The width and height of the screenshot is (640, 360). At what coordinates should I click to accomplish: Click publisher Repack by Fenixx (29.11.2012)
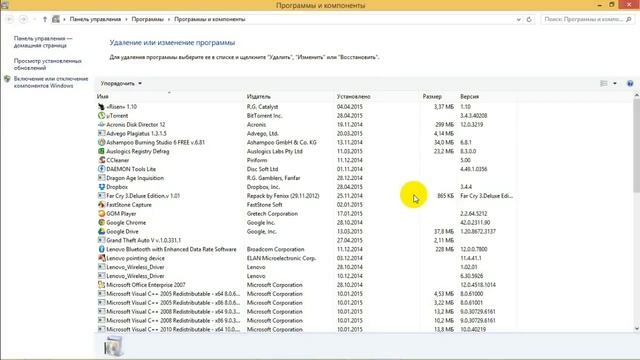coord(283,196)
